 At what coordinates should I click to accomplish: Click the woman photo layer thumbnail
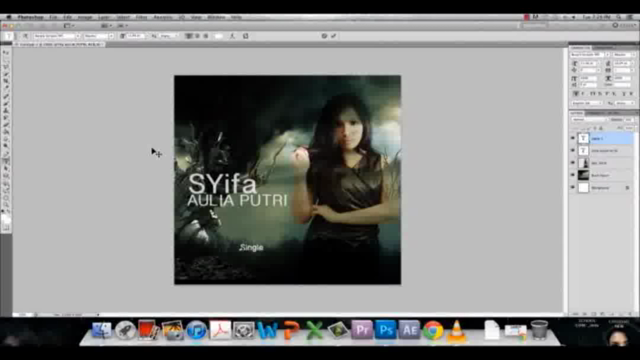(584, 163)
